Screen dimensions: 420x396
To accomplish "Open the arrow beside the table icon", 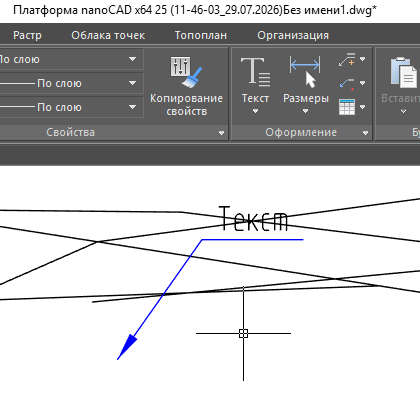I will coord(363,107).
